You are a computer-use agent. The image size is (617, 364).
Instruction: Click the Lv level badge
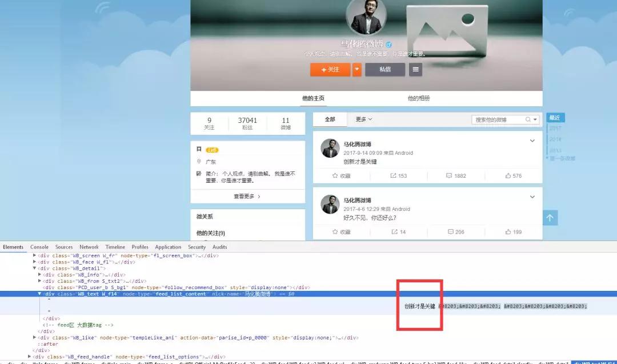212,150
